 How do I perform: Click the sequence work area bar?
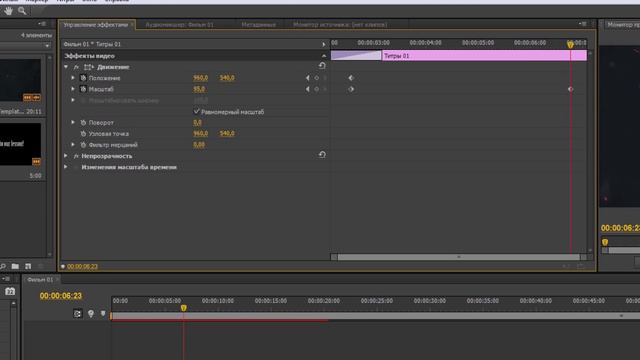pos(376,316)
